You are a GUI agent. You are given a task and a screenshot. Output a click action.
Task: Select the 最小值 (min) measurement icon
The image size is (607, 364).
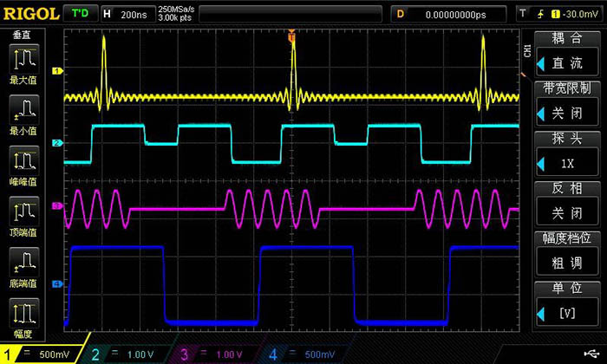[22, 114]
